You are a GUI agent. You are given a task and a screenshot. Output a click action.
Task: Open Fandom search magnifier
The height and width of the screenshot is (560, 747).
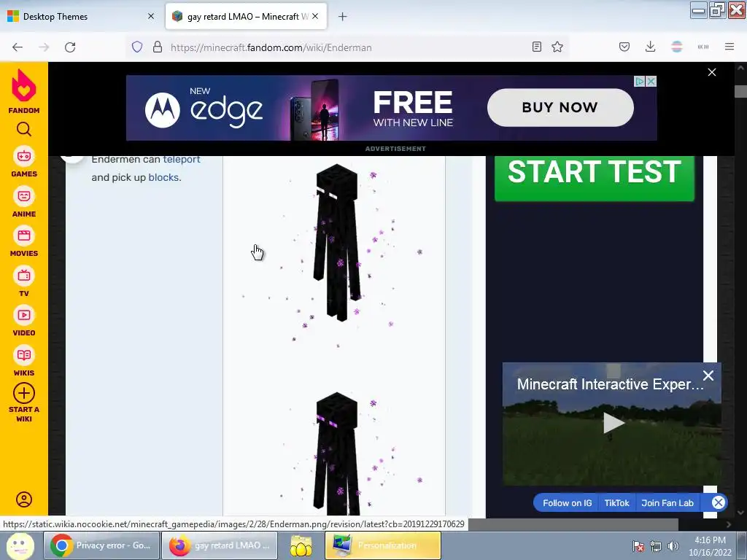24,129
